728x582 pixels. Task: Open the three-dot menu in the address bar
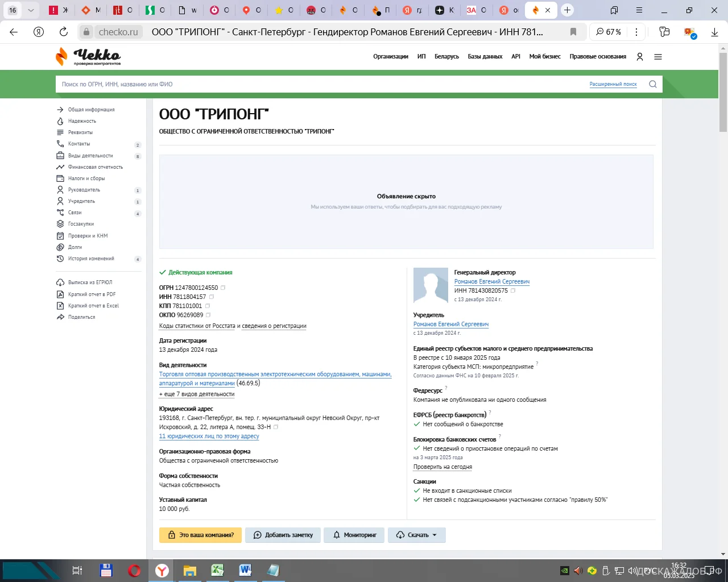pos(636,32)
